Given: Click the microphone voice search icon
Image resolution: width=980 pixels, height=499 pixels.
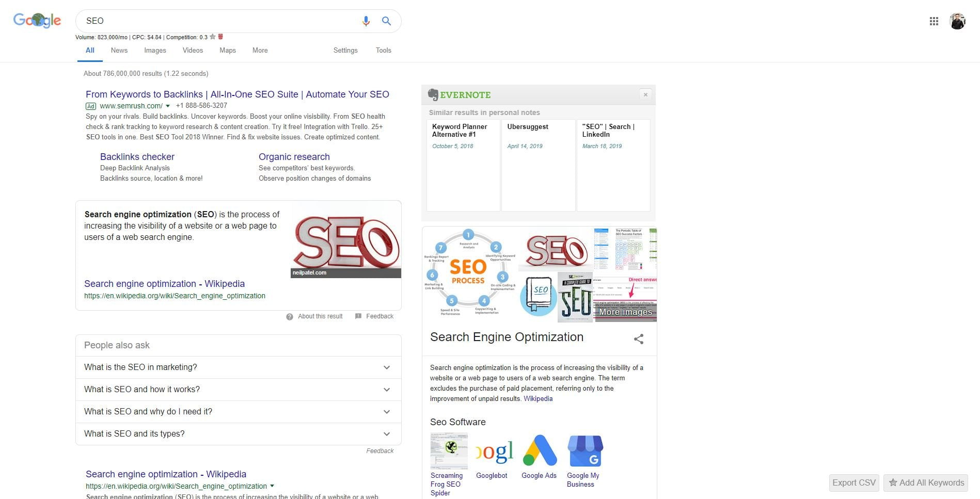Looking at the screenshot, I should point(366,21).
